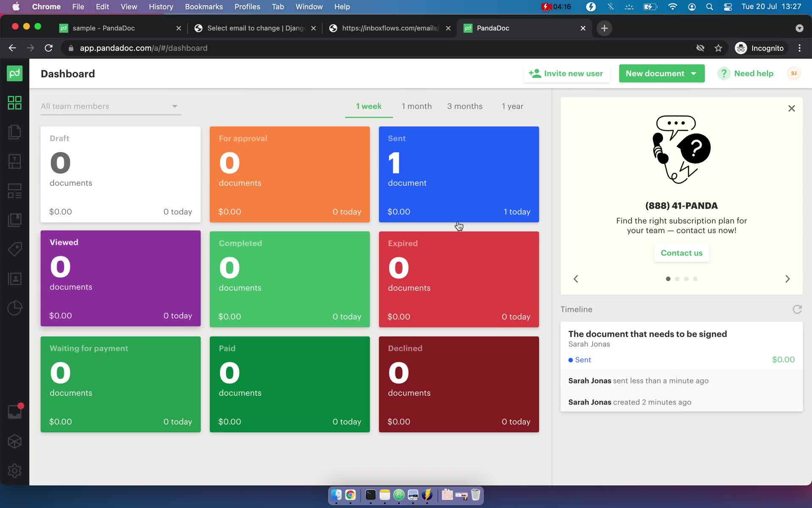812x508 pixels.
Task: Open the Documents panel icon
Action: coord(15,132)
